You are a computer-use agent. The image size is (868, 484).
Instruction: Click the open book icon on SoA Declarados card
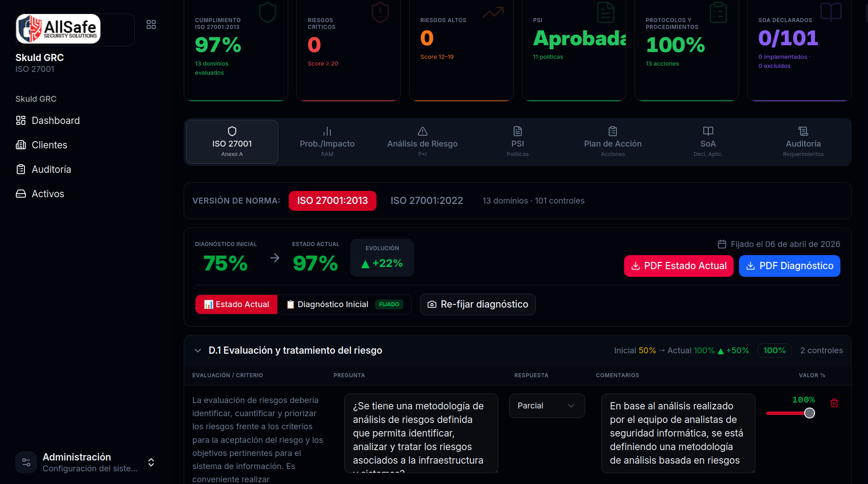tap(831, 12)
